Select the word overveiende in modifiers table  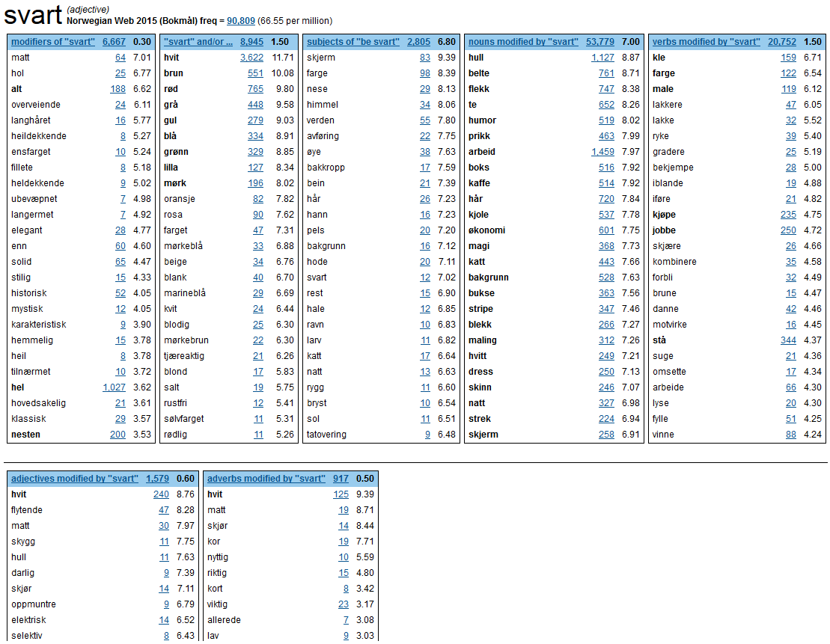(x=35, y=105)
